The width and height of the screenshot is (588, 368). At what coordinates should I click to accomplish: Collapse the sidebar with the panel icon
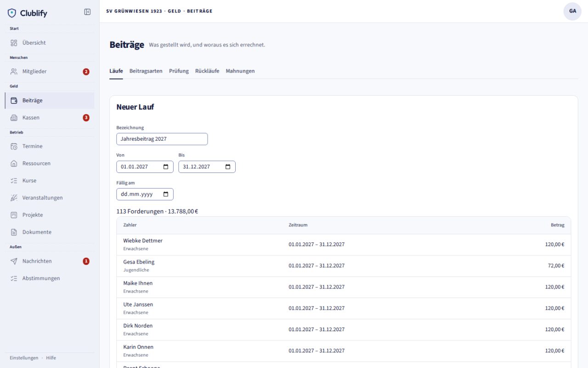pyautogui.click(x=87, y=12)
